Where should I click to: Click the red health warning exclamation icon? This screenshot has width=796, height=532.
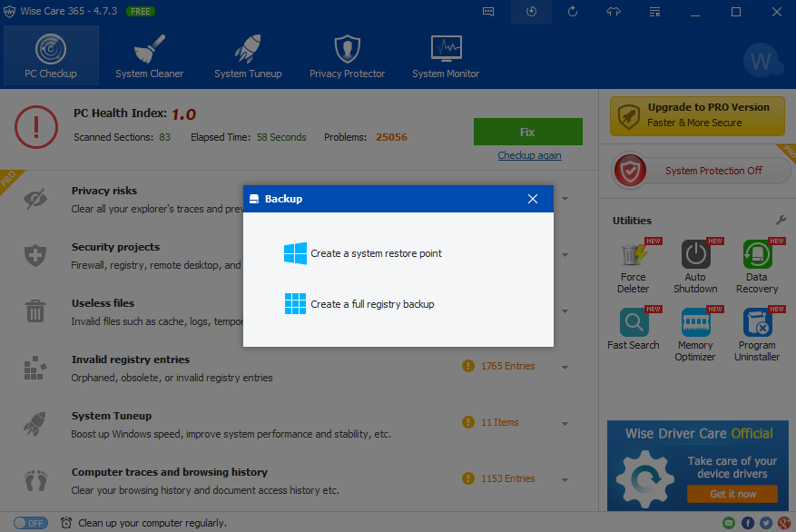point(36,127)
